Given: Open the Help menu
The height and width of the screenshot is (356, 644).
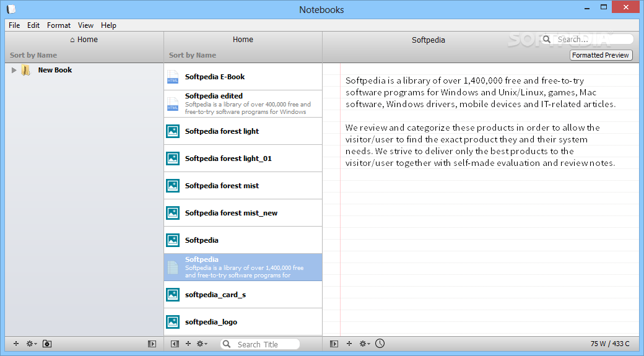Looking at the screenshot, I should click(x=109, y=25).
